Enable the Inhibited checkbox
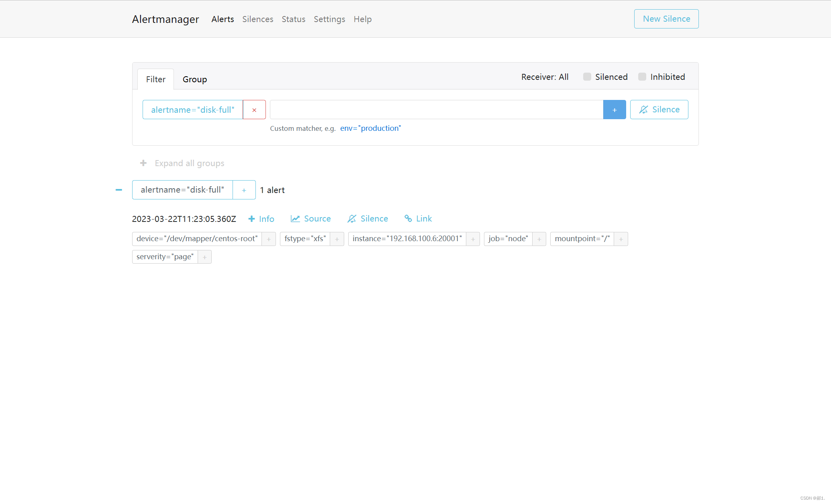This screenshot has width=831, height=504. (x=642, y=77)
